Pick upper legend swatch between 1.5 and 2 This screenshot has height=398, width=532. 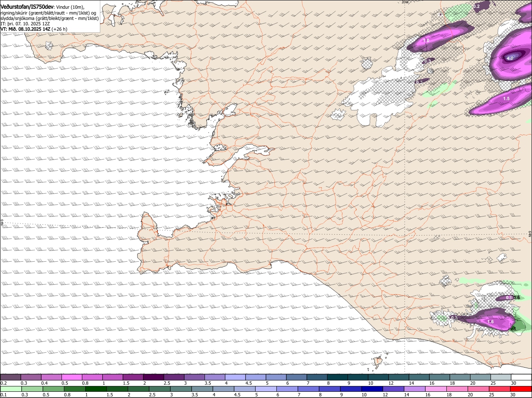pos(133,377)
